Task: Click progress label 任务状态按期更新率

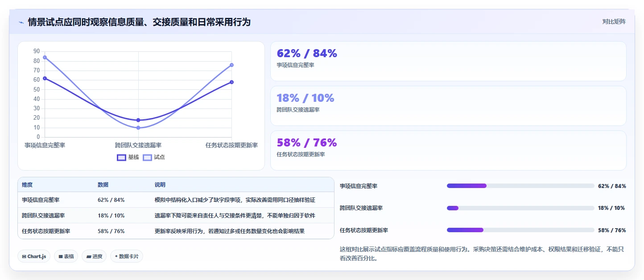Action: click(x=364, y=230)
